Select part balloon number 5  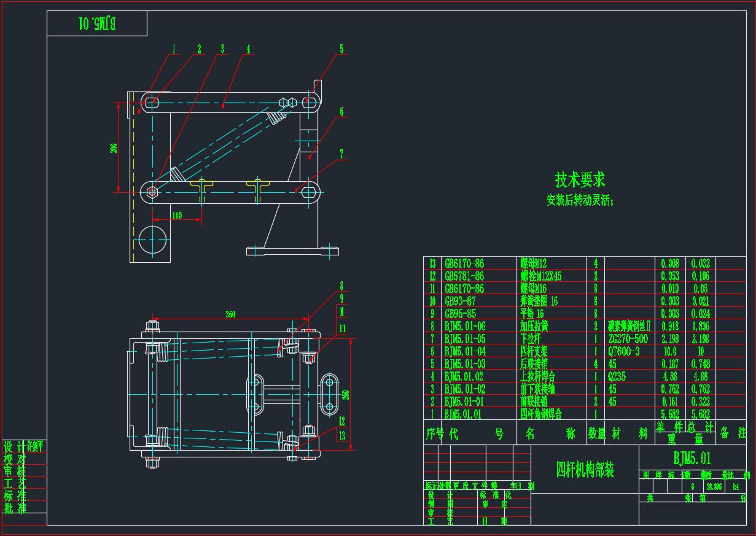341,49
